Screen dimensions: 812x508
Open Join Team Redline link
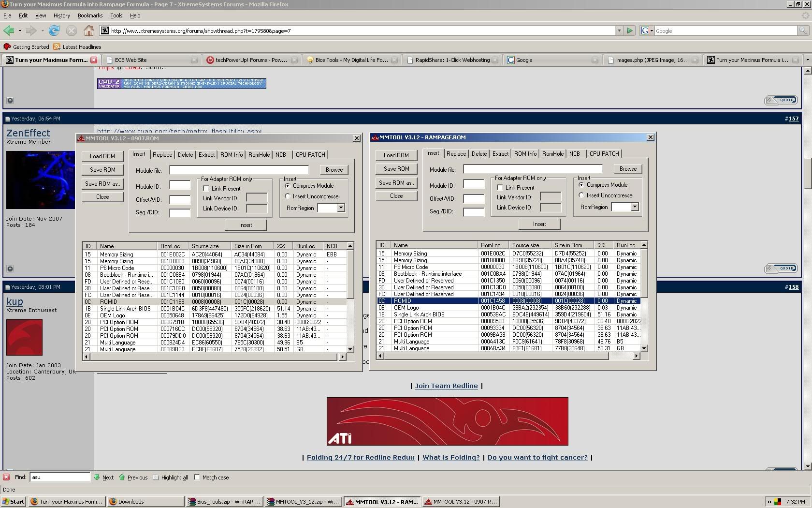pos(446,386)
